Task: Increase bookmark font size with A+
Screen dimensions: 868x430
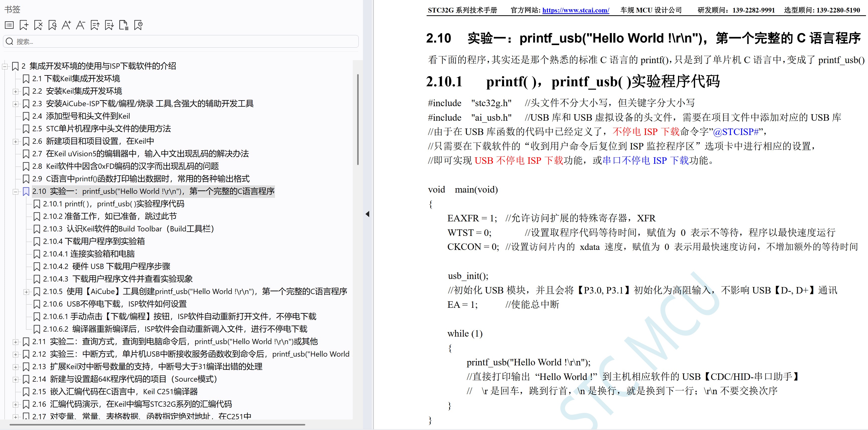Action: point(66,25)
